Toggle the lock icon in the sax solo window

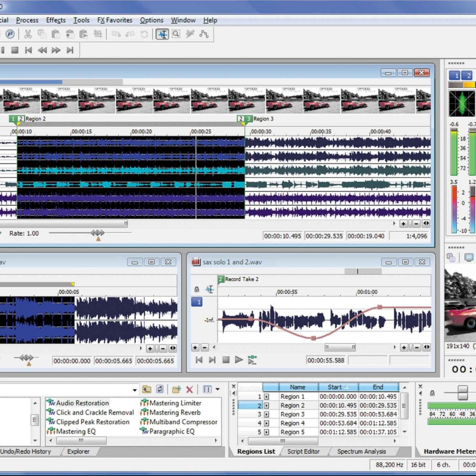tap(197, 289)
